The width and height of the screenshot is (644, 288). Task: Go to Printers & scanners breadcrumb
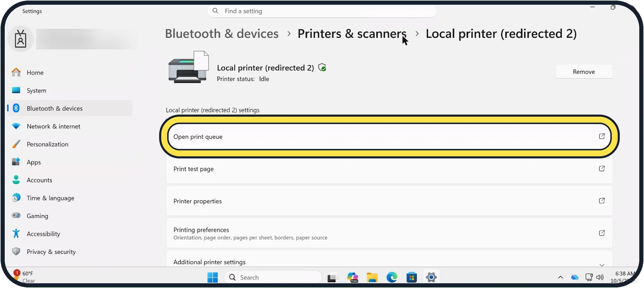click(x=352, y=34)
